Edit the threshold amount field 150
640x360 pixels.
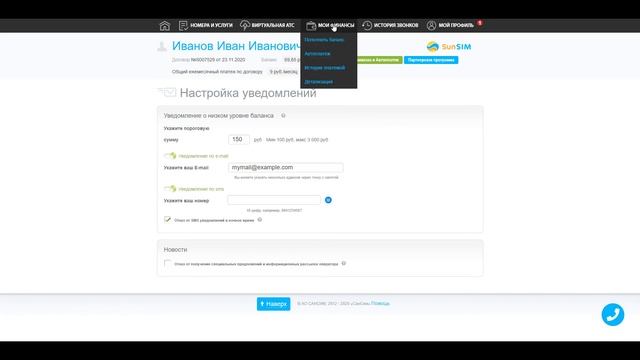click(x=239, y=140)
